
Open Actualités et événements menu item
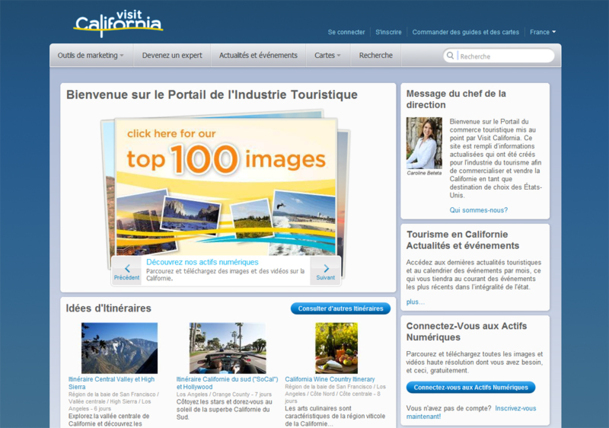260,55
